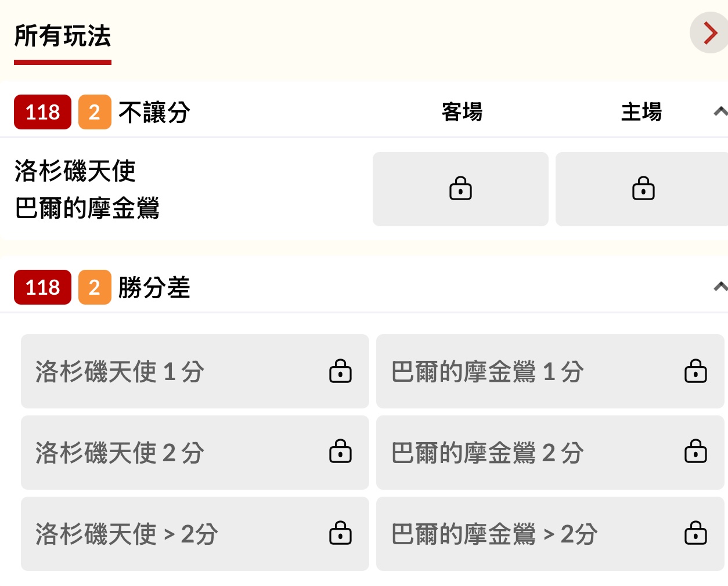Click the 巴爾的摩金鶯 team name in 不讓分

tap(87, 208)
